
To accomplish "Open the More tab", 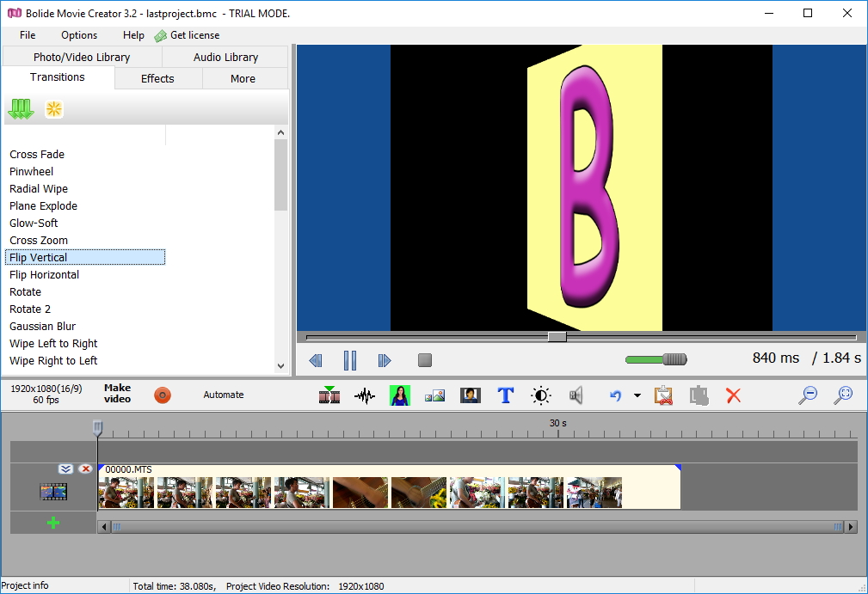I will (243, 78).
